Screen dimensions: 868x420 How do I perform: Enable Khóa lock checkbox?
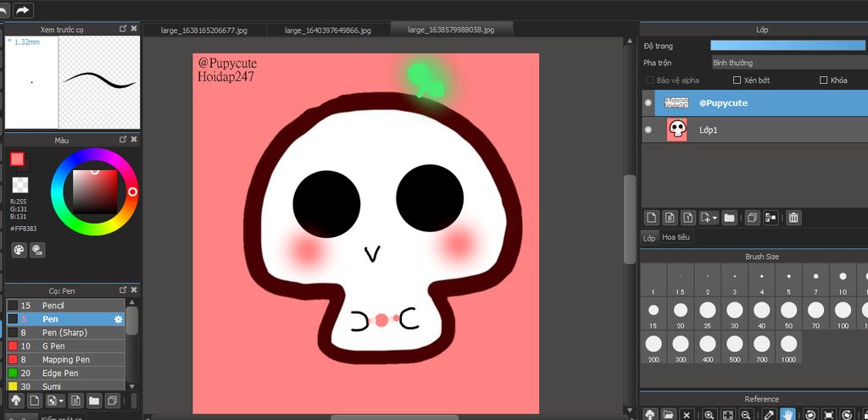pyautogui.click(x=823, y=80)
